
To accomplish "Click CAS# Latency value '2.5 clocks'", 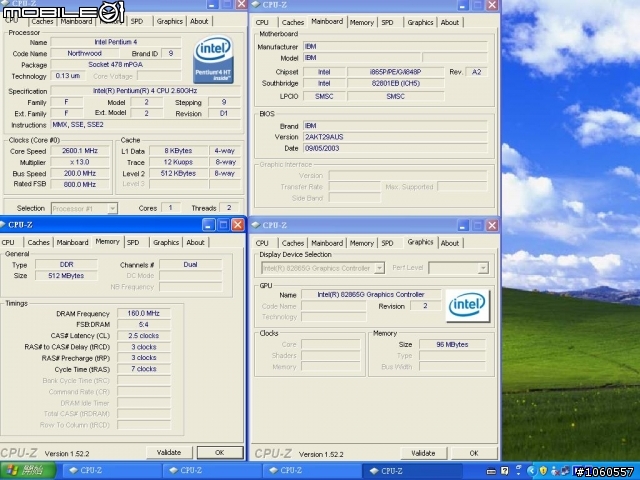I will 144,336.
